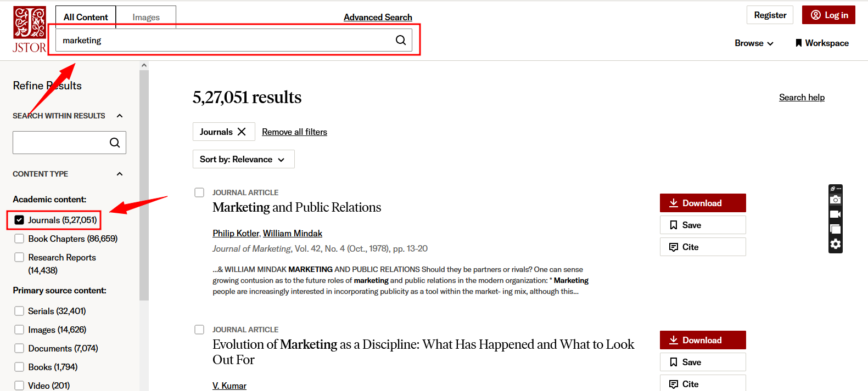Click the stacked windows gallery icon
Viewport: 868px width, 391px height.
pyautogui.click(x=835, y=229)
